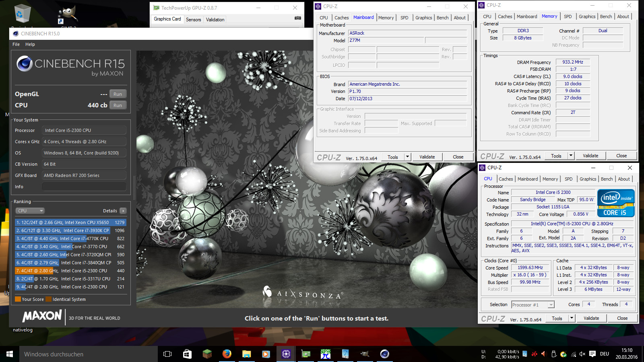Click Validate in Memory CPU-Z window

point(590,156)
